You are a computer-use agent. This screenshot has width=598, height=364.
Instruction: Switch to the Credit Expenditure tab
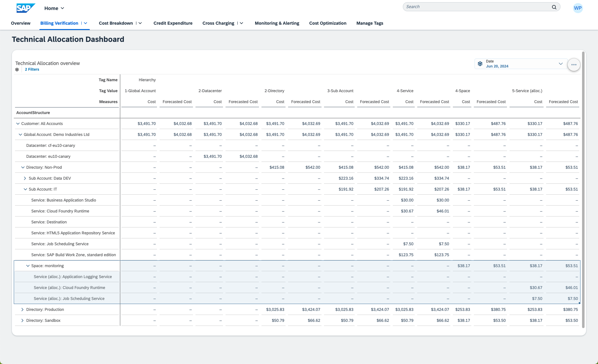[173, 23]
